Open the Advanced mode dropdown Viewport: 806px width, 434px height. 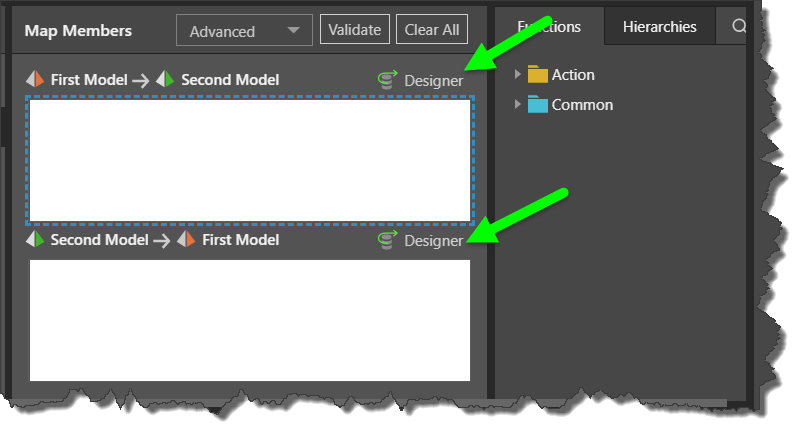pos(243,31)
